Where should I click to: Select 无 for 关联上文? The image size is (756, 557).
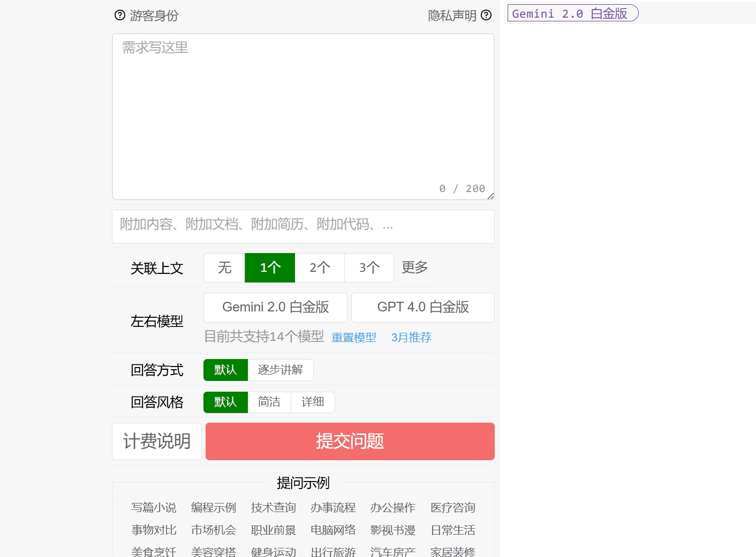[x=224, y=268]
